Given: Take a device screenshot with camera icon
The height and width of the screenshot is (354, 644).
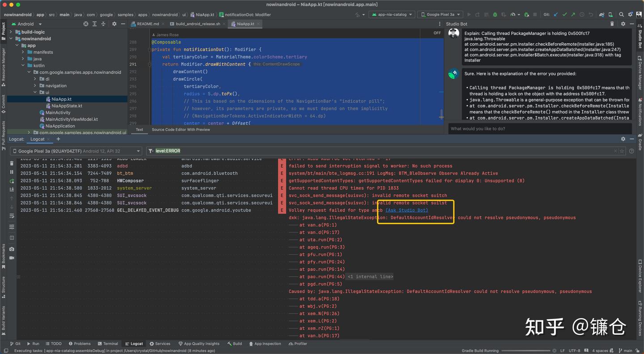Looking at the screenshot, I should click(12, 249).
